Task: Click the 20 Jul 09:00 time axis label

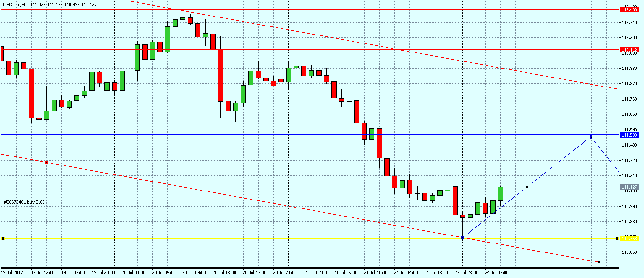Action: (193, 273)
